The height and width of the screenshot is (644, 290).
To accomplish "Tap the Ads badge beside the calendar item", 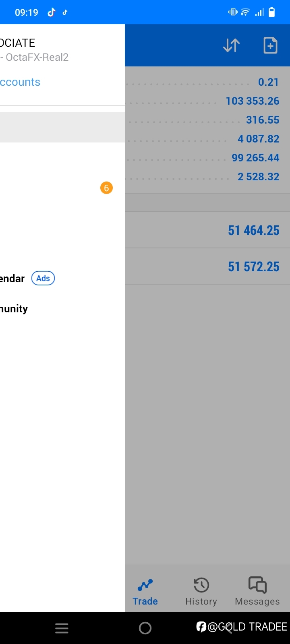I will (43, 278).
